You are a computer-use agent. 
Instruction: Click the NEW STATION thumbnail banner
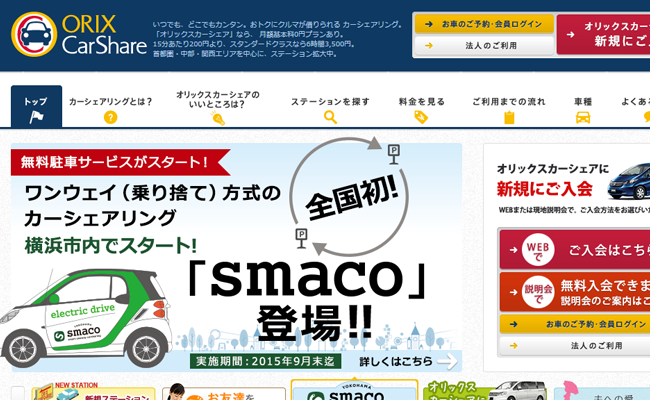pos(93,391)
